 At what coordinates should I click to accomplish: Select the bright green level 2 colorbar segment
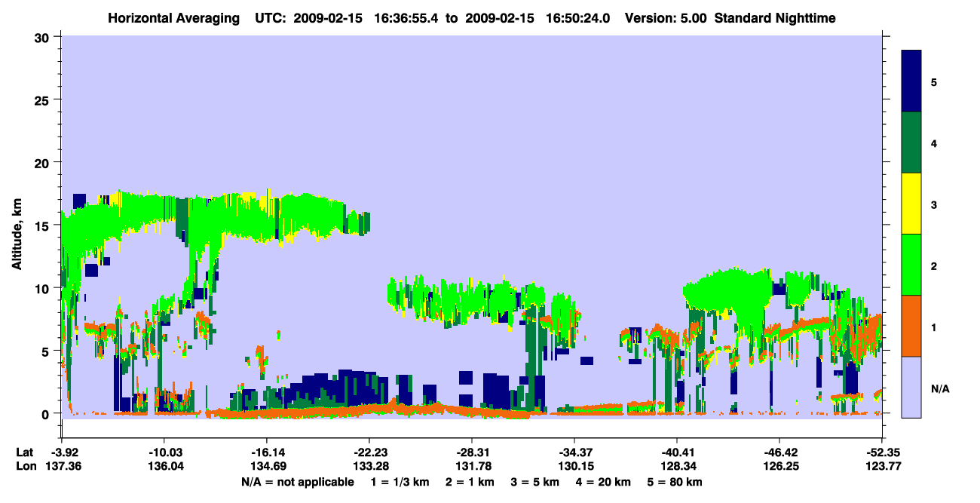[911, 265]
